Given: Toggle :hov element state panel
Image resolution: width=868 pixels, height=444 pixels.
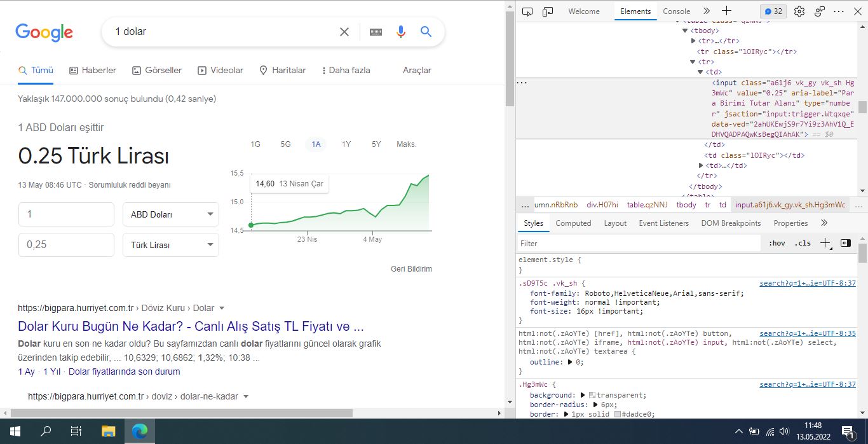Looking at the screenshot, I should click(x=776, y=243).
